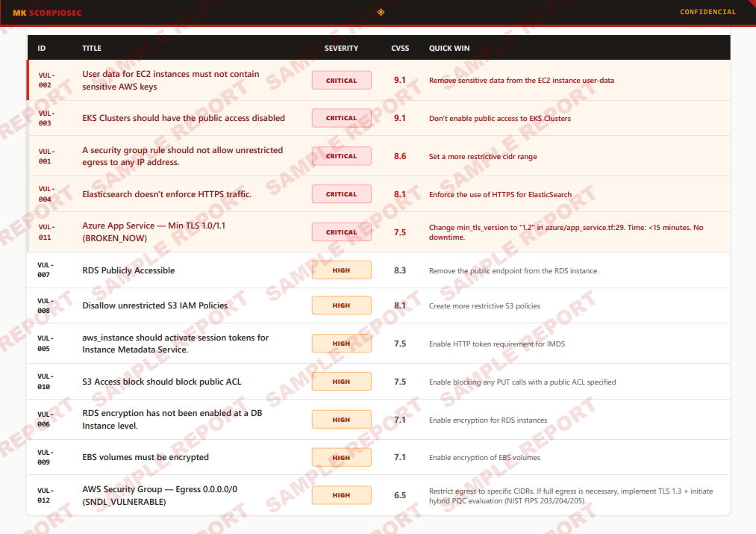The image size is (756, 534).
Task: Click the HIGH badge for S3 IAM Policies
Action: (341, 305)
